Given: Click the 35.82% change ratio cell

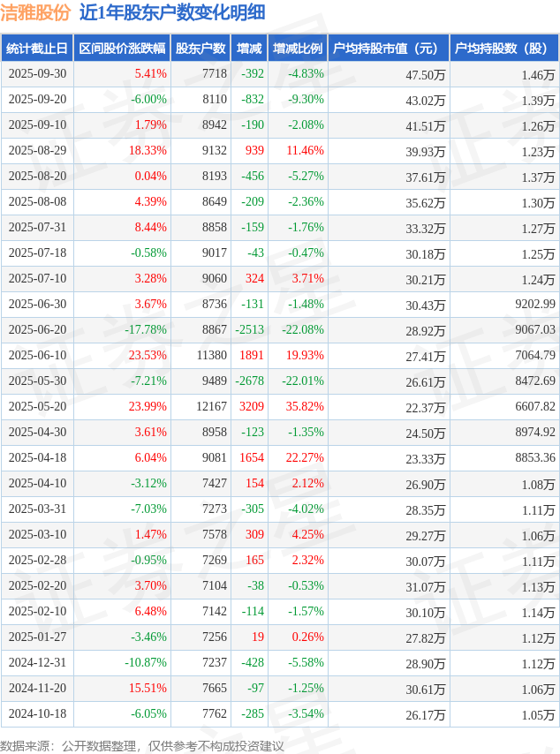Looking at the screenshot, I should [x=305, y=407].
